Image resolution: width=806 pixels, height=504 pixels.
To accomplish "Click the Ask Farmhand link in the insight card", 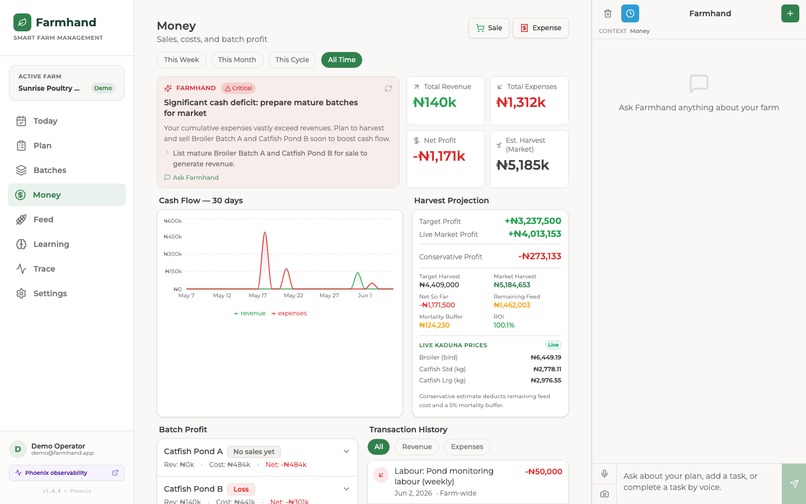I will pyautogui.click(x=191, y=177).
